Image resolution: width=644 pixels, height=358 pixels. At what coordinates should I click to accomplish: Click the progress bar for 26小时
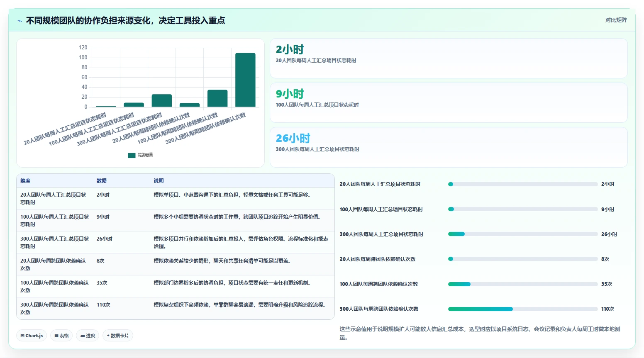pyautogui.click(x=523, y=234)
